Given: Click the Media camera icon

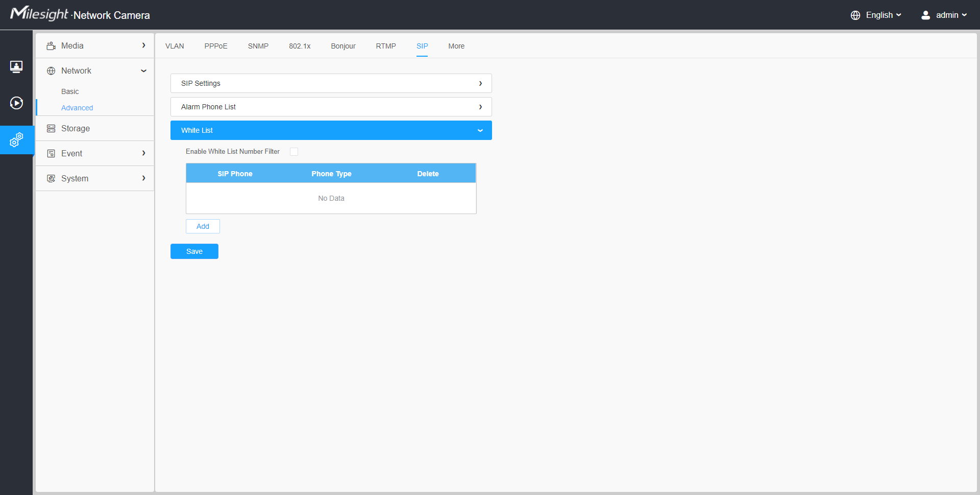Looking at the screenshot, I should [x=51, y=46].
